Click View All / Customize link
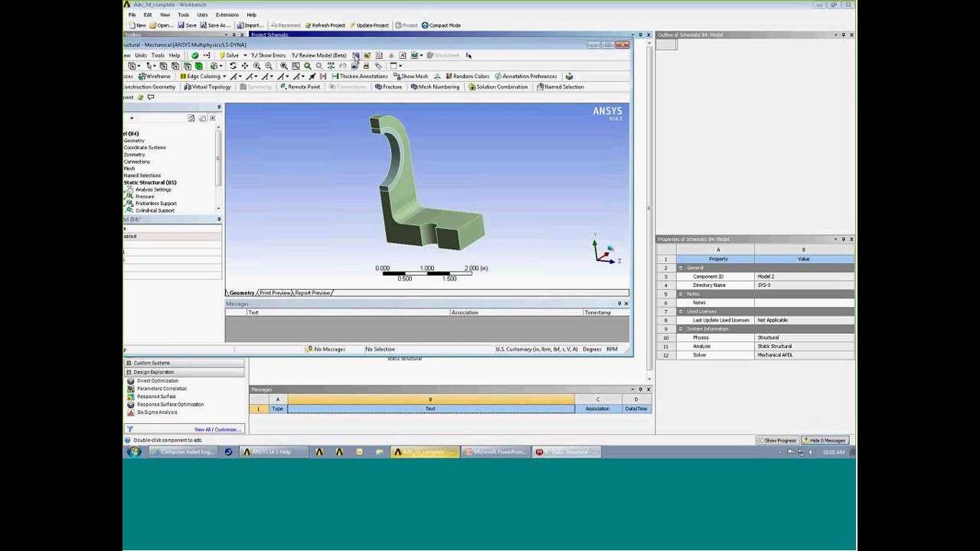980x551 pixels. coord(217,429)
